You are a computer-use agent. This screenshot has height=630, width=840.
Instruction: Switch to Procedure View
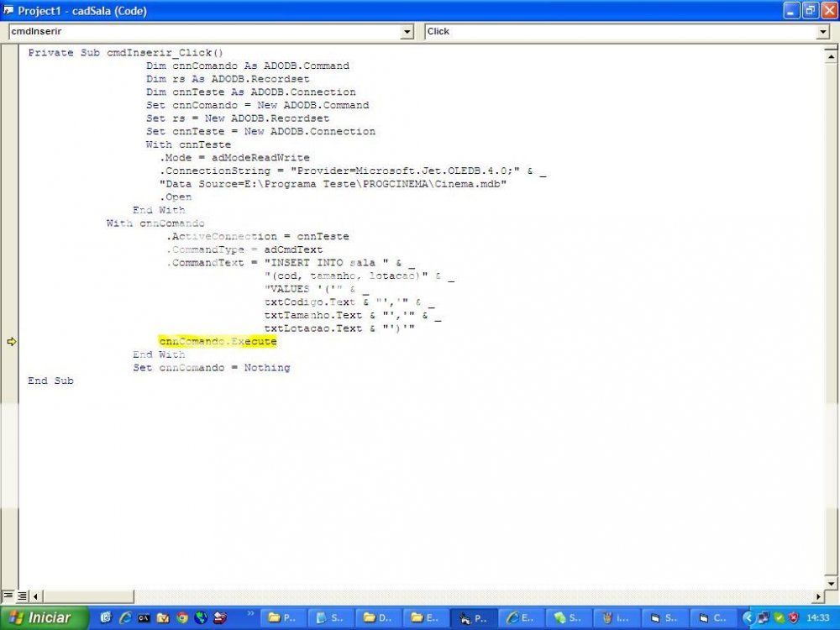(8, 596)
